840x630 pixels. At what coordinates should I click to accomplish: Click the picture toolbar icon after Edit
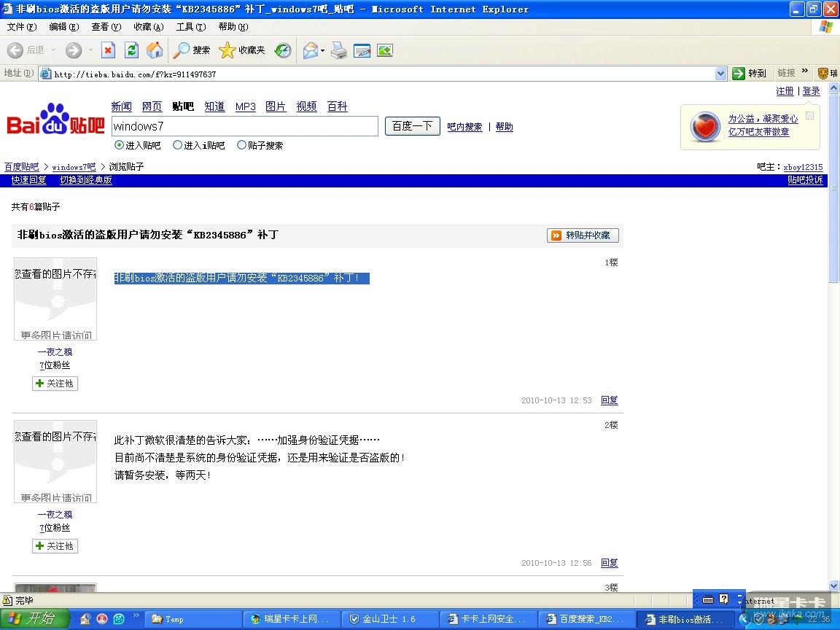tap(385, 50)
